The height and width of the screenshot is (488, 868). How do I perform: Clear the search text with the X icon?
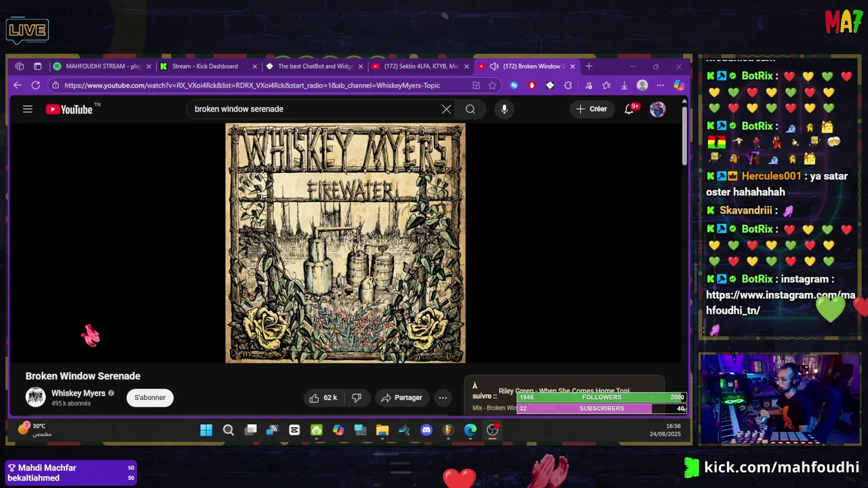(446, 109)
